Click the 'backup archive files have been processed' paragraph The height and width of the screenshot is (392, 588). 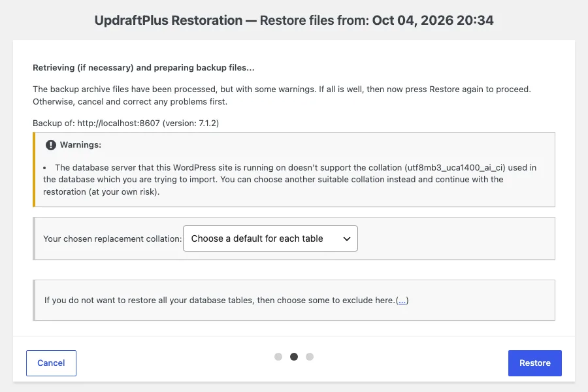(282, 95)
